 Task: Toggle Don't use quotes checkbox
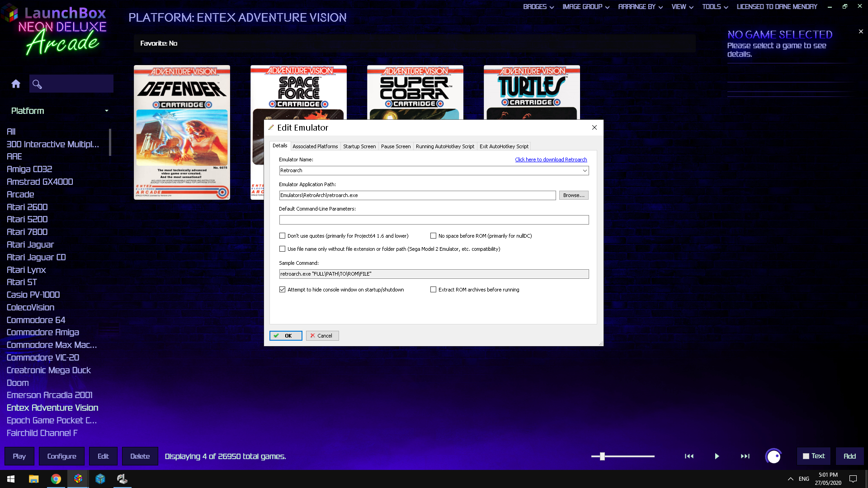pyautogui.click(x=283, y=236)
